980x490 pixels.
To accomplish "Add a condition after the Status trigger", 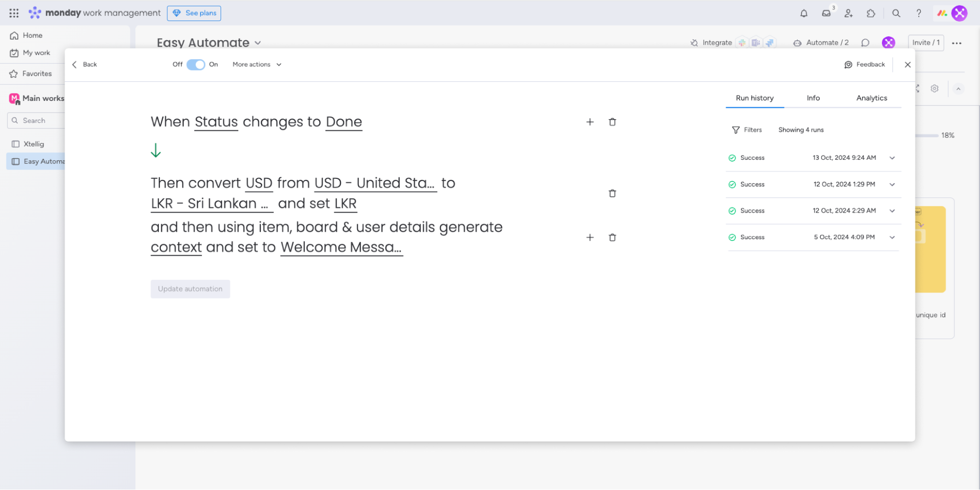I will pyautogui.click(x=590, y=122).
